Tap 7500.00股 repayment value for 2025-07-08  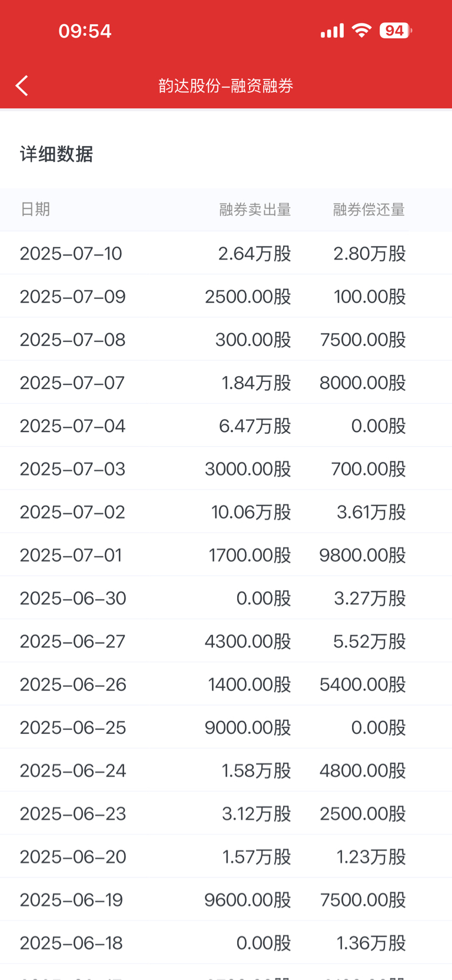(363, 340)
